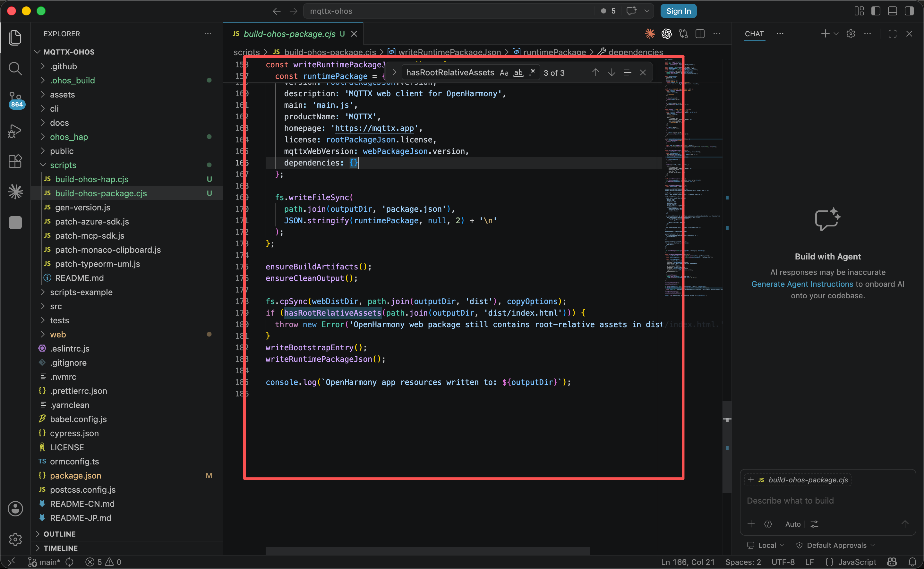Viewport: 924px width, 569px height.
Task: Click the horizontal scrollbar of the editor
Action: click(427, 551)
